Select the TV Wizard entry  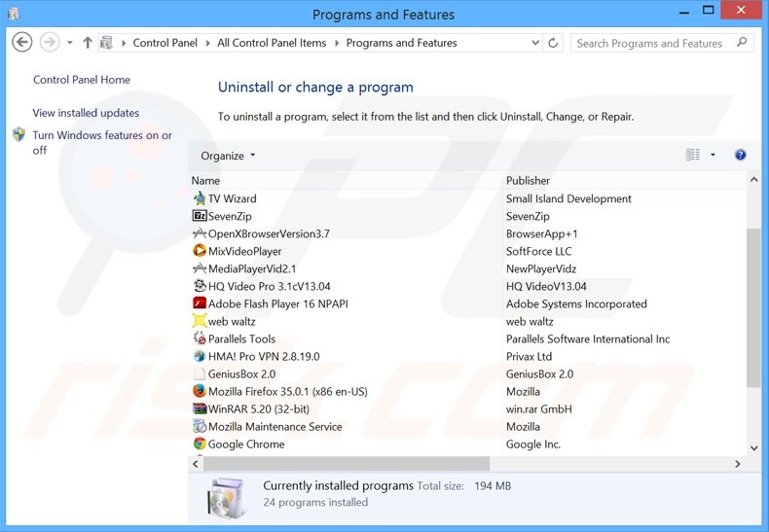pos(232,198)
